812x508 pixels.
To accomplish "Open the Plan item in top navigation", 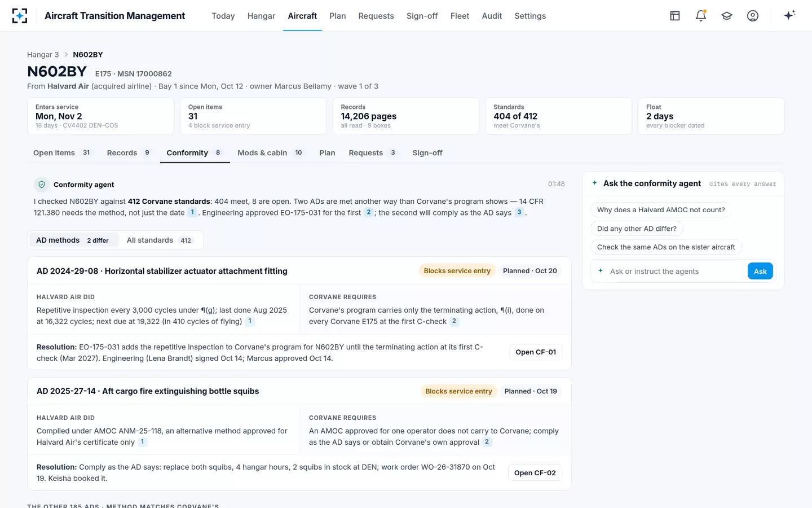I will 338,16.
